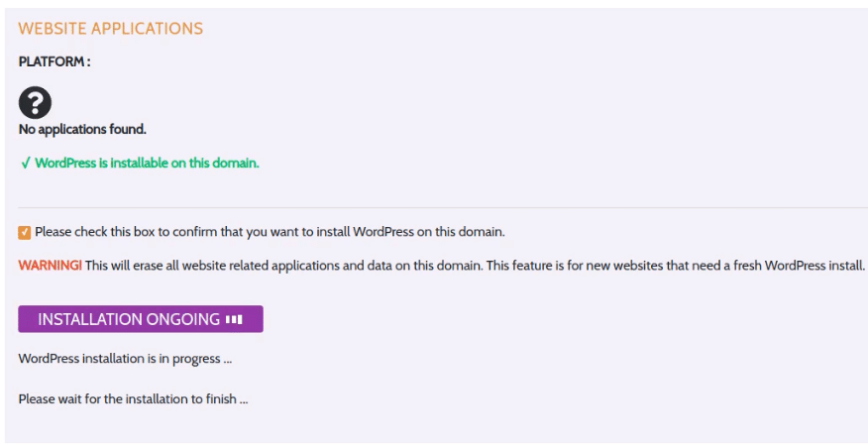
Task: Click the Installation Ongoing button
Action: pyautogui.click(x=141, y=319)
